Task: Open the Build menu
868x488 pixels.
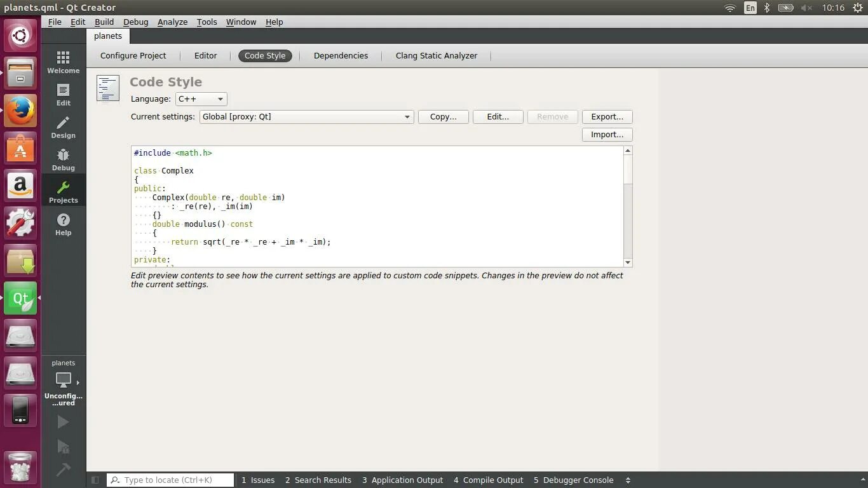Action: (x=104, y=22)
